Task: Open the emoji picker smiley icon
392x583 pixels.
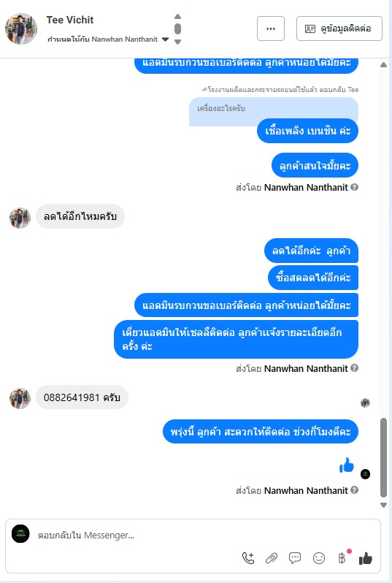Action: click(x=319, y=558)
